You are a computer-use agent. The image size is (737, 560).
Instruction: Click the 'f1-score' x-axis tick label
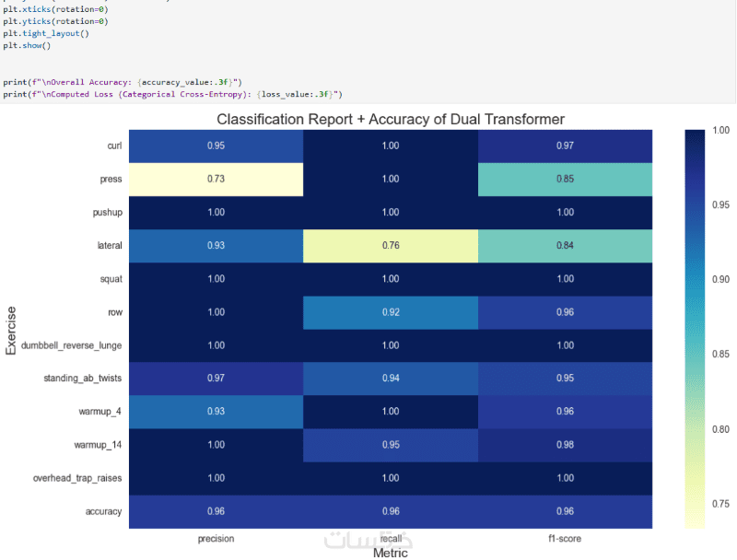566,538
